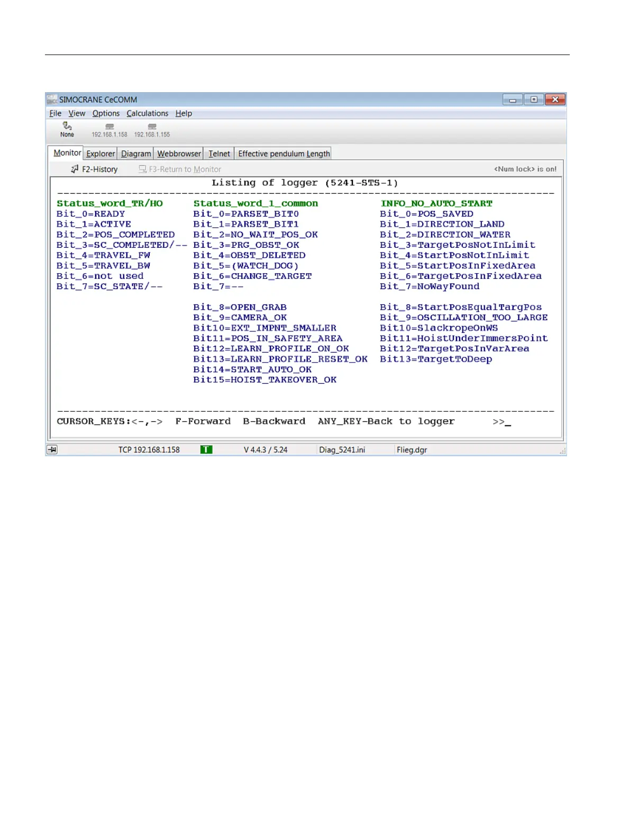Switch to the Monitor tab

(x=67, y=153)
